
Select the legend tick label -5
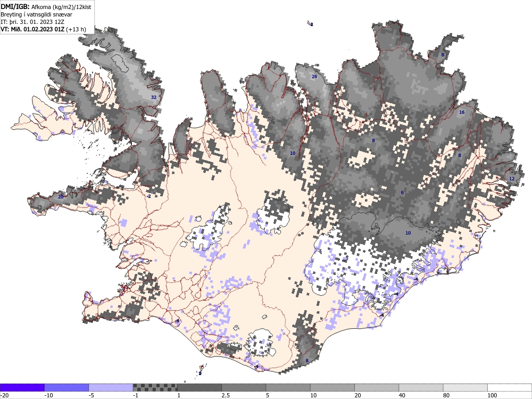(92, 395)
